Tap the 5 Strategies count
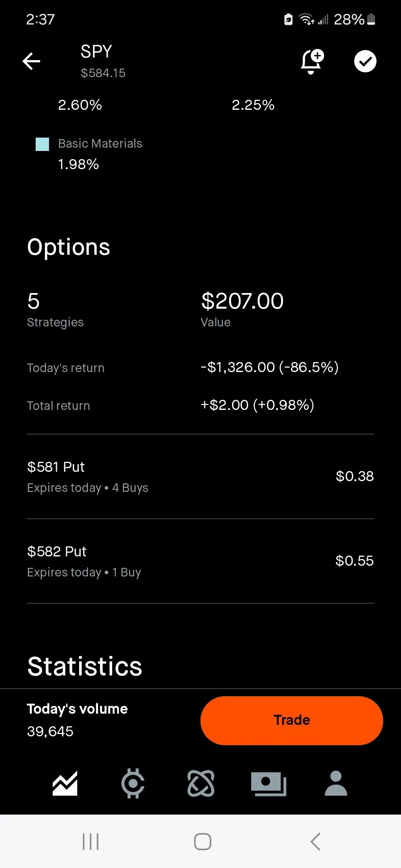Viewport: 401px width, 868px height. coord(33,301)
